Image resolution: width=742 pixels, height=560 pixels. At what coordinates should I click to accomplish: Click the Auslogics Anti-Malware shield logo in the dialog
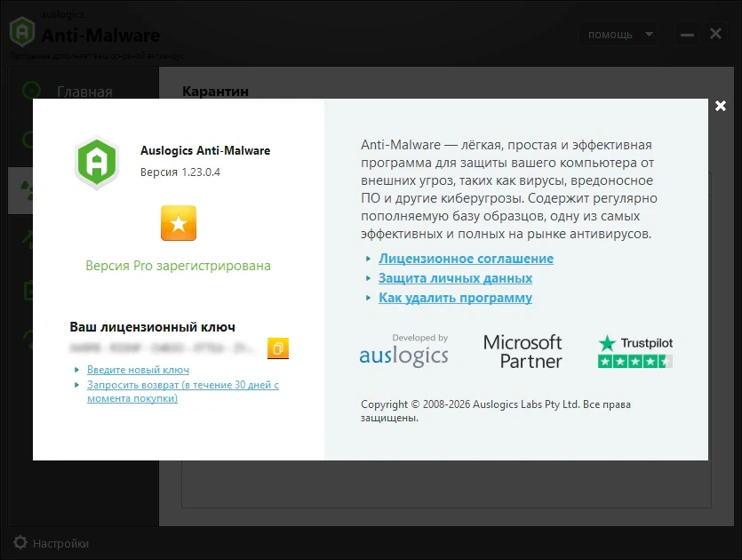97,163
